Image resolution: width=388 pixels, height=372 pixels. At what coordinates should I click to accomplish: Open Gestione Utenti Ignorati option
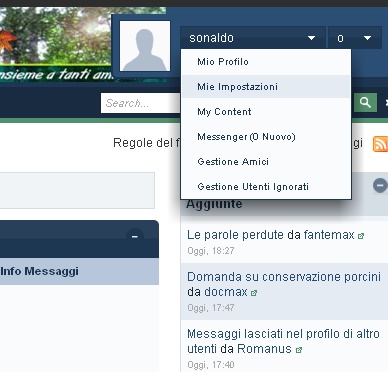tap(253, 187)
